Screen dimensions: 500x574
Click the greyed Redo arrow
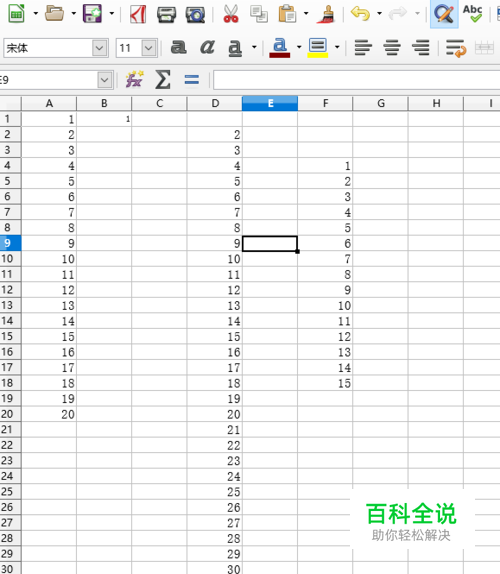pos(398,14)
